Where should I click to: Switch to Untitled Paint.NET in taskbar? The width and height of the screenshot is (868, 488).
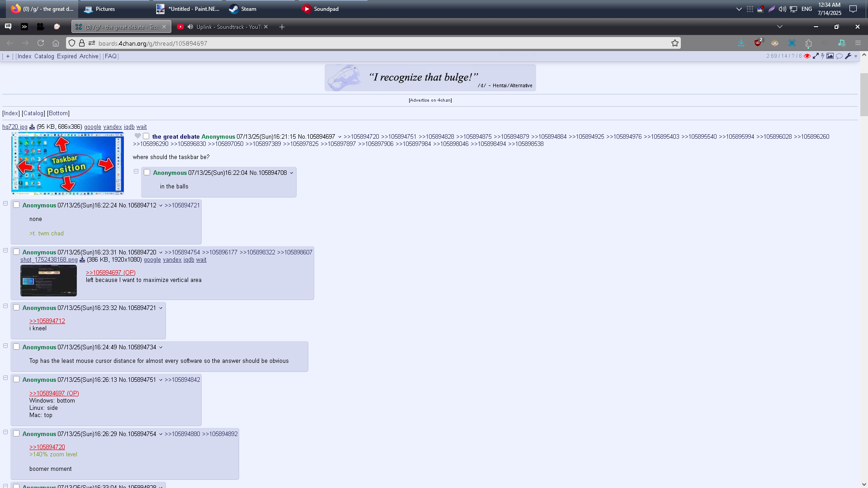click(x=188, y=9)
